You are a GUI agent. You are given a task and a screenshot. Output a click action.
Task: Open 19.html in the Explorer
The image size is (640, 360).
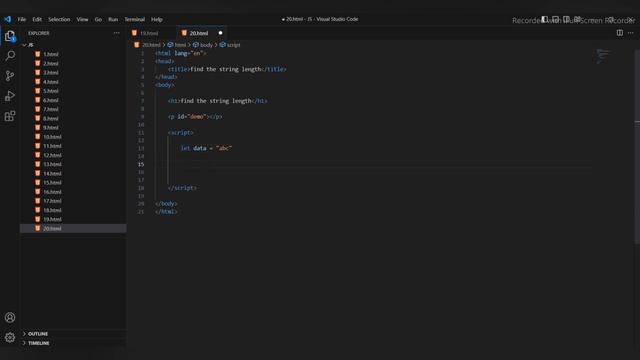coord(73,219)
